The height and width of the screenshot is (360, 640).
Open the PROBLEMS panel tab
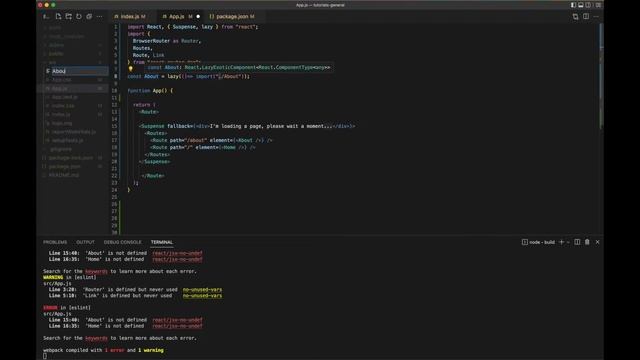pos(55,242)
